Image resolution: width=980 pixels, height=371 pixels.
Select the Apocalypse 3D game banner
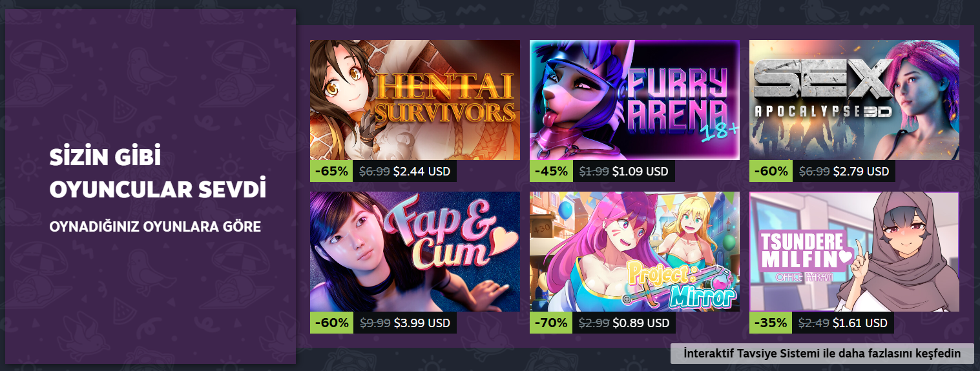854,100
